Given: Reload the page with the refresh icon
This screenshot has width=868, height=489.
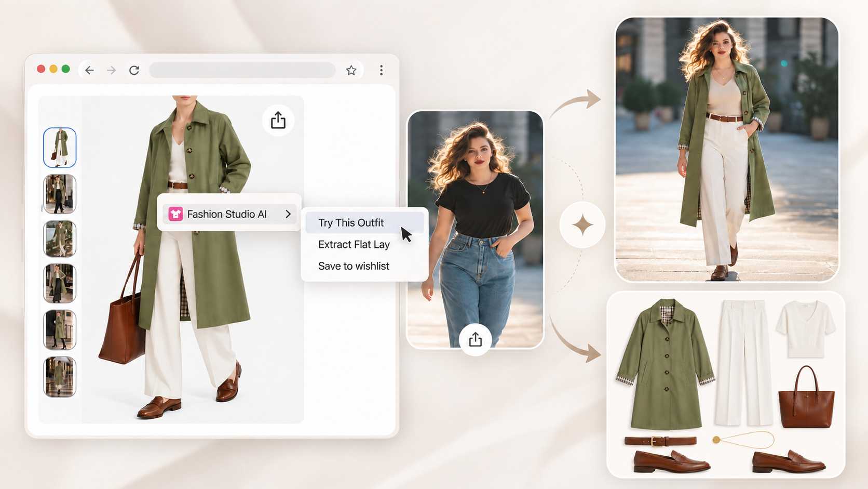Looking at the screenshot, I should [134, 70].
